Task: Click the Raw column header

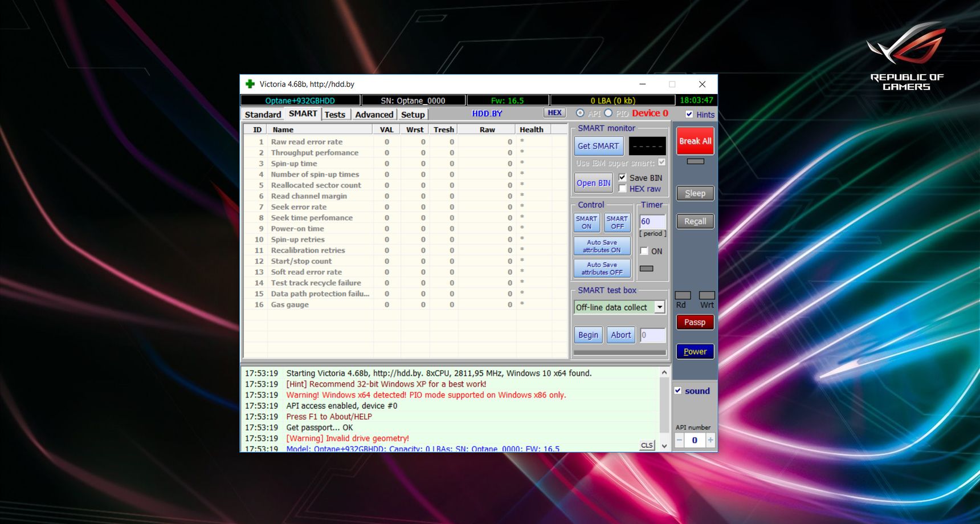Action: pyautogui.click(x=487, y=129)
